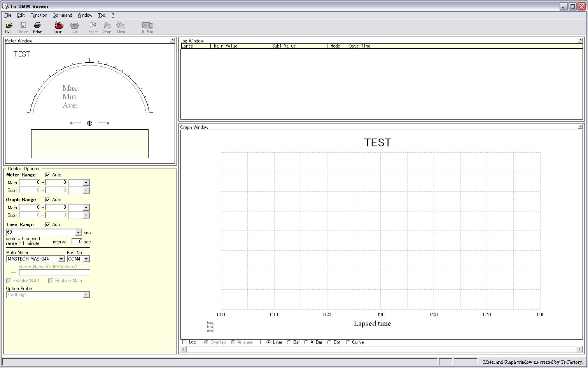
Task: Open the File menu
Action: coord(8,15)
